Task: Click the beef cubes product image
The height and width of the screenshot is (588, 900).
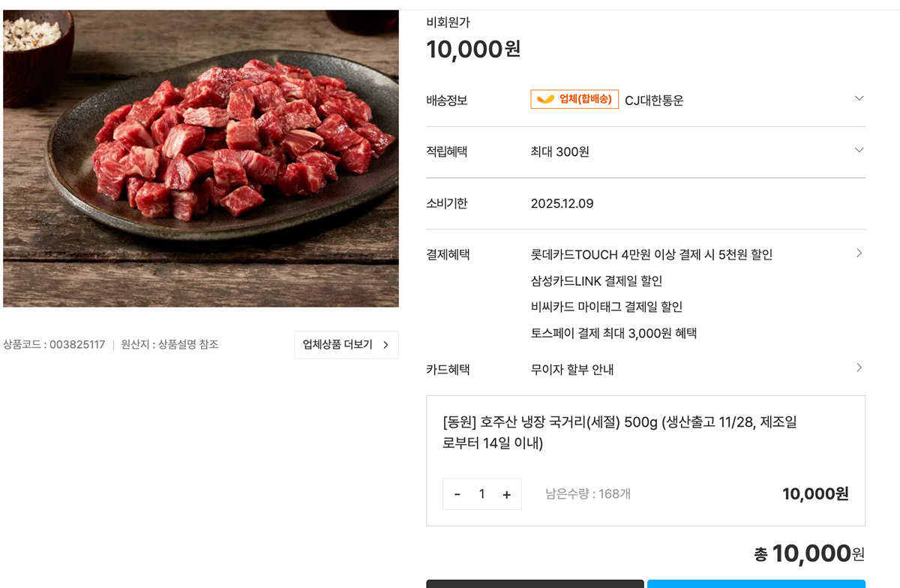Action: (201, 157)
